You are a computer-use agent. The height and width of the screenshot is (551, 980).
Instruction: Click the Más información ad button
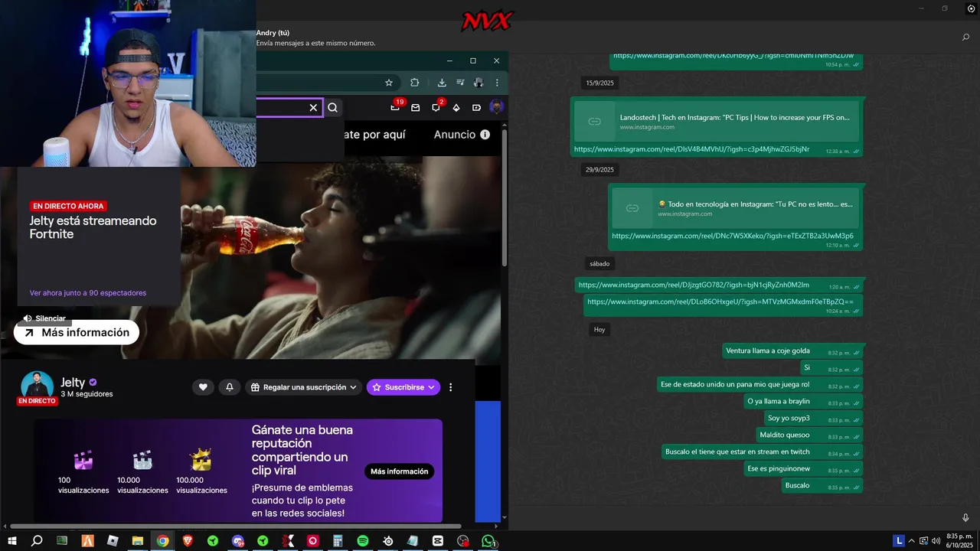tap(77, 333)
